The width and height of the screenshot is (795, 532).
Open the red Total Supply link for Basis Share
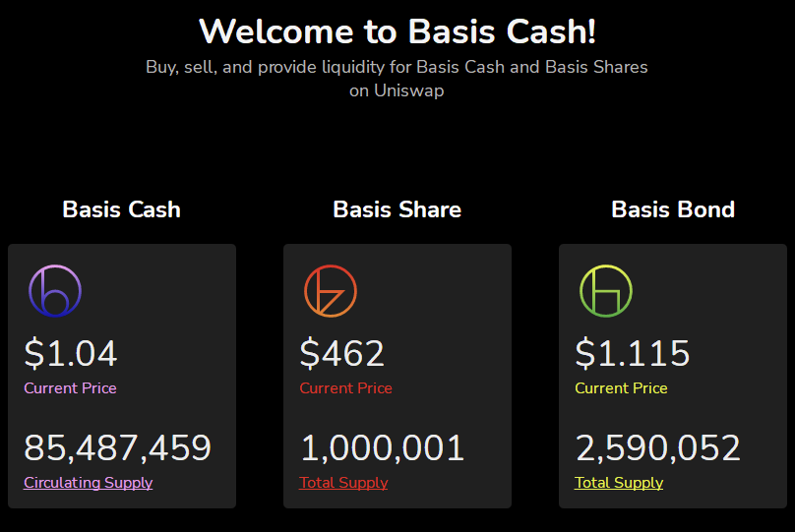(343, 483)
